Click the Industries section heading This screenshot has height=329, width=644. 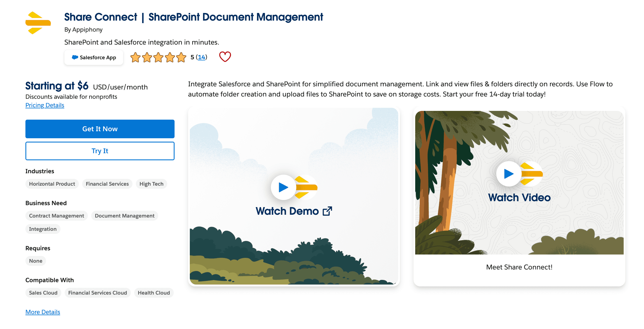(40, 171)
